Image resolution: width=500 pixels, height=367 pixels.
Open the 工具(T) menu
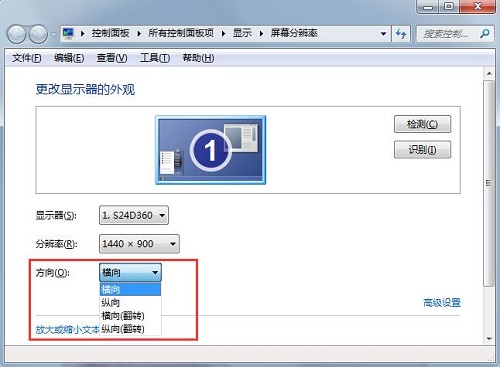155,58
